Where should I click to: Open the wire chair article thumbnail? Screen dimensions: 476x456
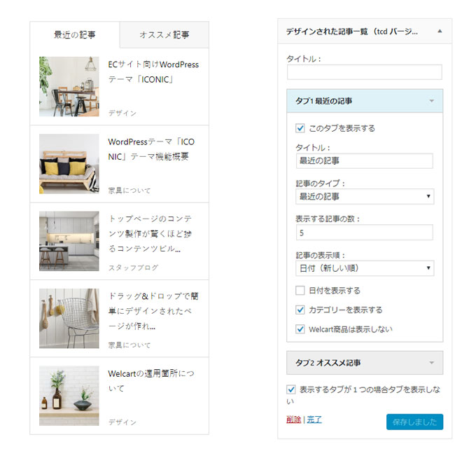69,318
